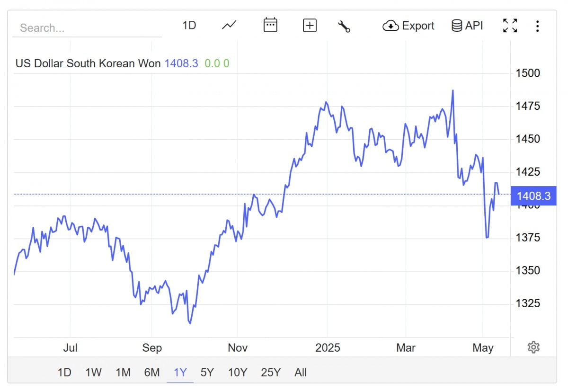Select the 6M range tab
Viewport: 568px width, 392px height.
pos(152,373)
